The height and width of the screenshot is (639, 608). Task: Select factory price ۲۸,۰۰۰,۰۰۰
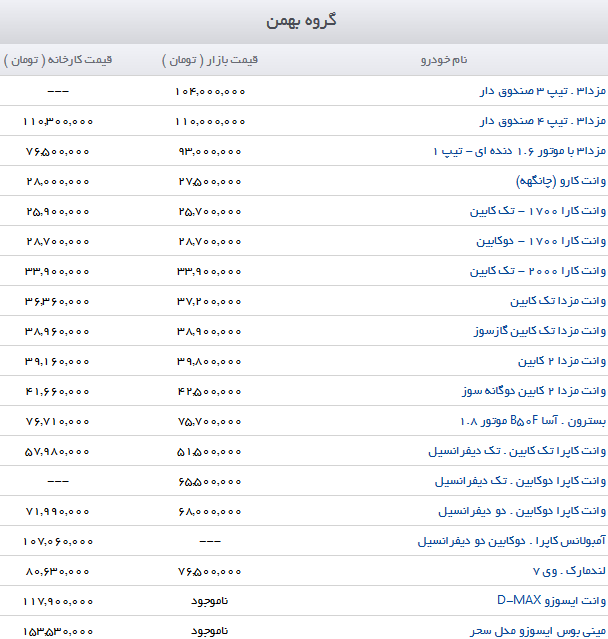(x=57, y=181)
